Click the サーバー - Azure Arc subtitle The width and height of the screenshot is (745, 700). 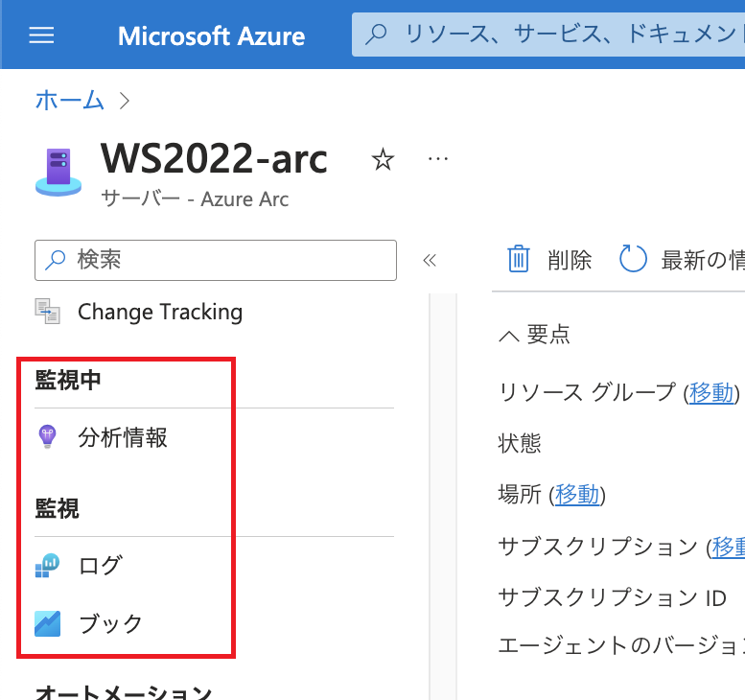pyautogui.click(x=195, y=199)
